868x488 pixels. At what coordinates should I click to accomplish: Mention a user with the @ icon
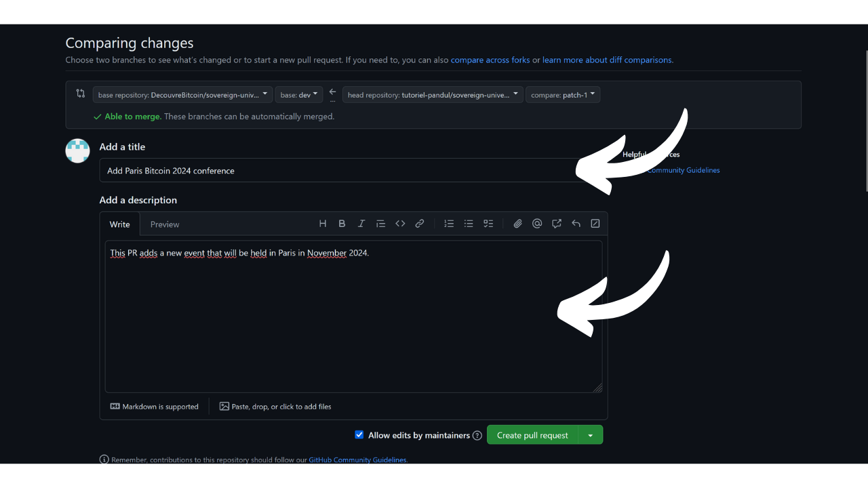coord(537,224)
